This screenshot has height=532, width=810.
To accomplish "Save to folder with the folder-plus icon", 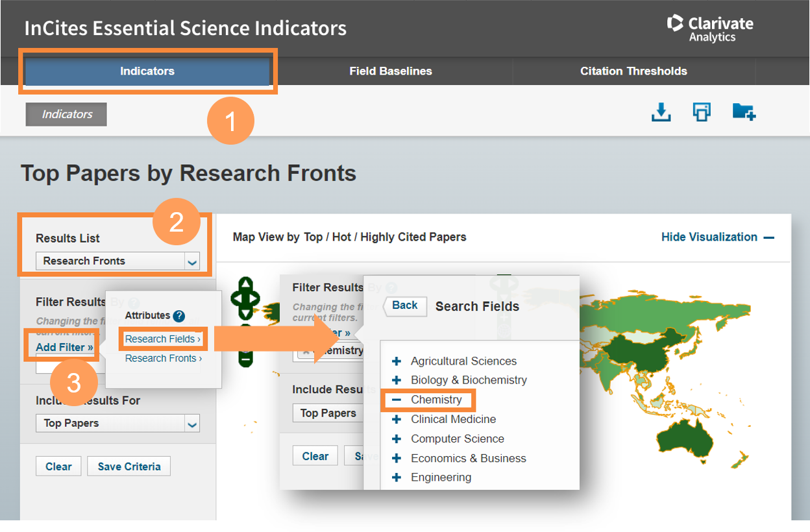I will coord(744,112).
